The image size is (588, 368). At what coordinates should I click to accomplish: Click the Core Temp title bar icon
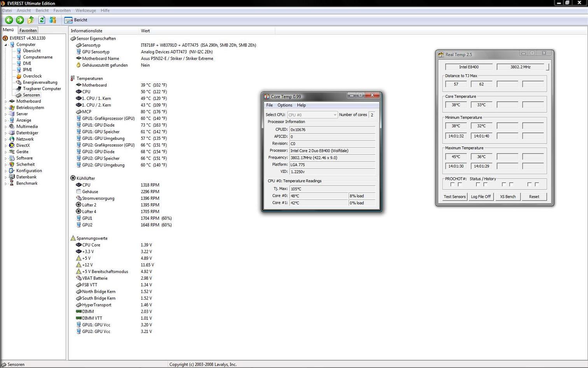[267, 97]
